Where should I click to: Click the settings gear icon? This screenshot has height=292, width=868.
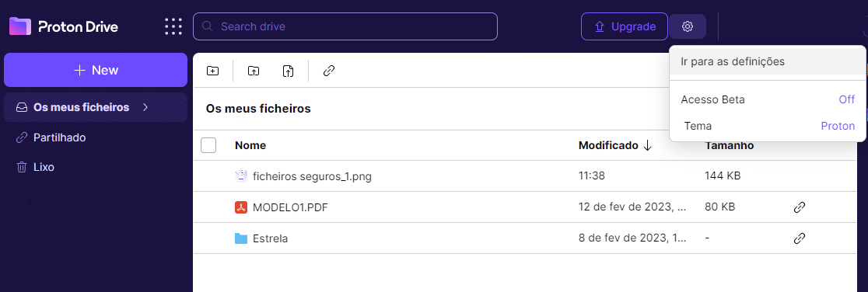[688, 26]
